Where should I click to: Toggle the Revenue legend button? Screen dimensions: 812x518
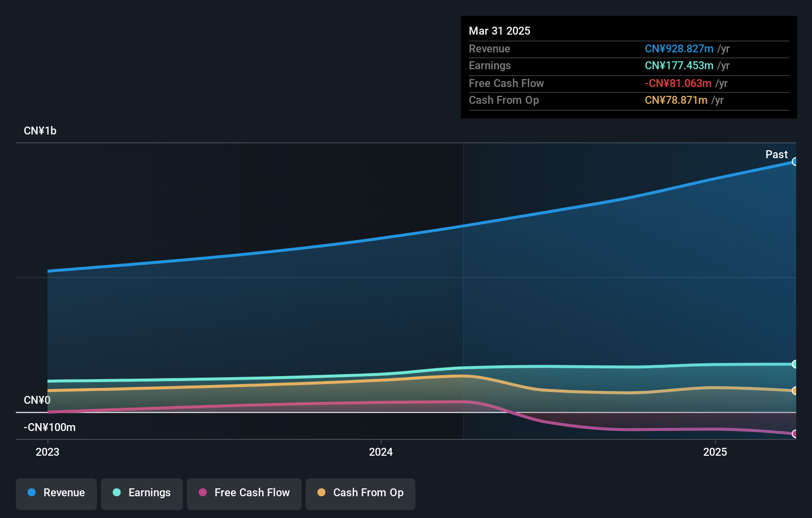(x=56, y=494)
